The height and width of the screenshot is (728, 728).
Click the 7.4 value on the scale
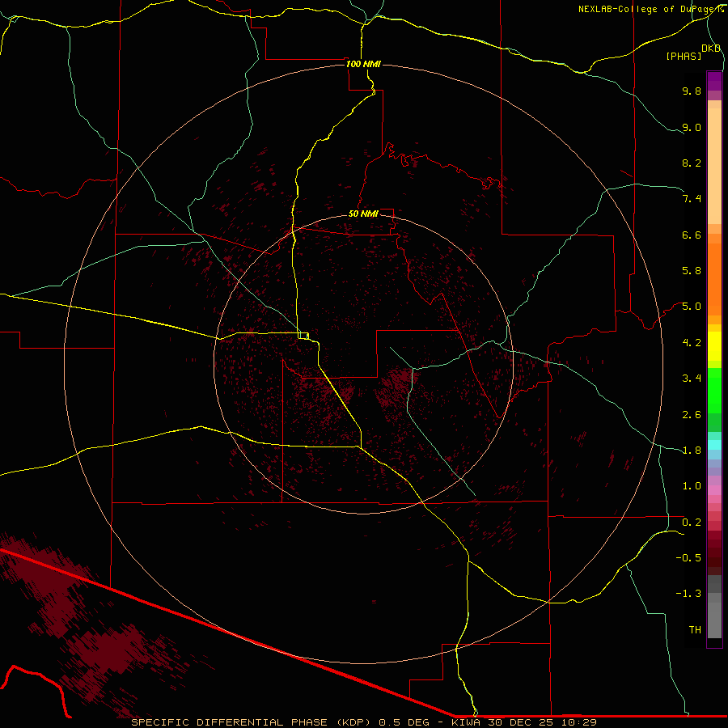[x=692, y=199]
